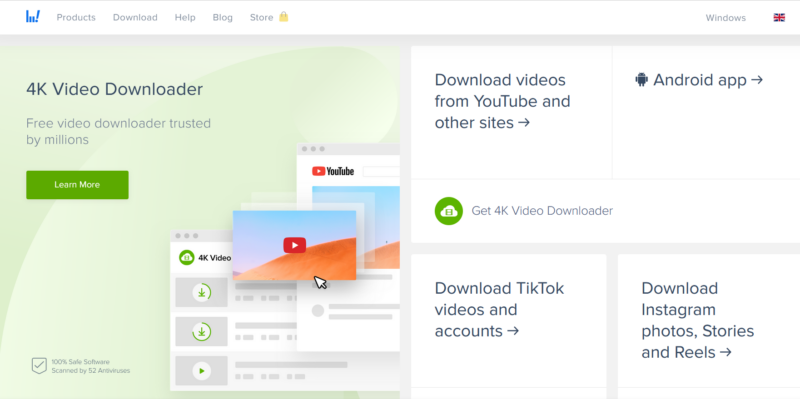Click the YouTube search field in illustration
800x399 pixels.
click(381, 171)
